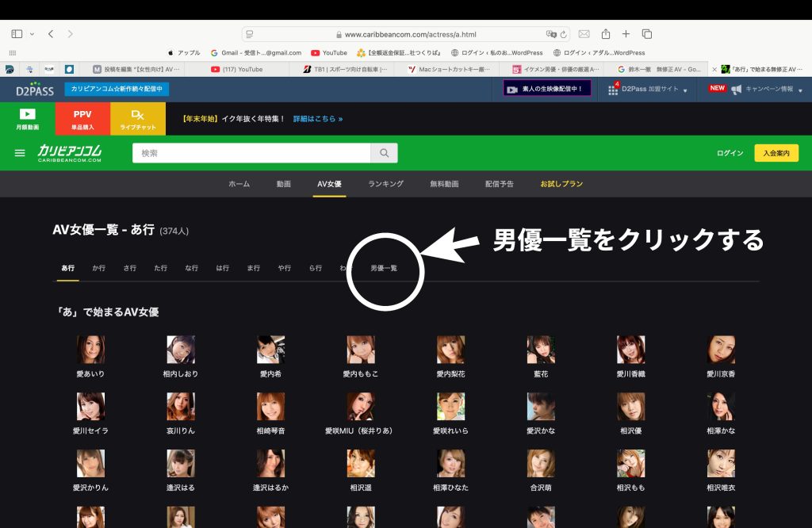This screenshot has height=528, width=812.
Task: Open a new tab with the plus icon
Action: coord(626,34)
